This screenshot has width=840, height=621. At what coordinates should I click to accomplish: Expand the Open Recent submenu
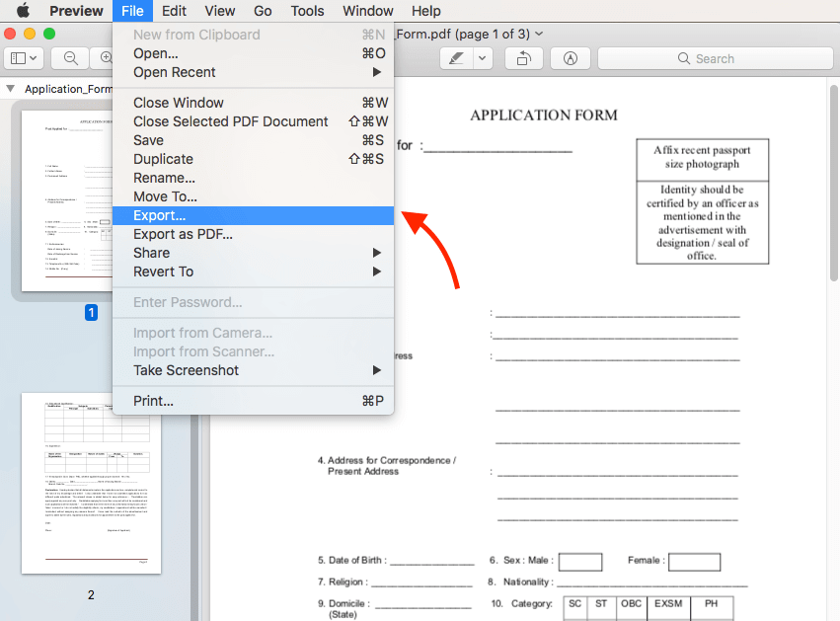253,72
